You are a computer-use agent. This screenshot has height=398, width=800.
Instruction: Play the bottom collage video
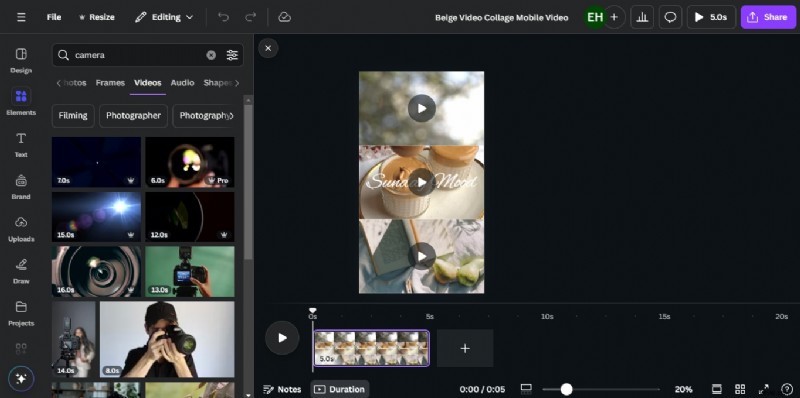pos(421,256)
